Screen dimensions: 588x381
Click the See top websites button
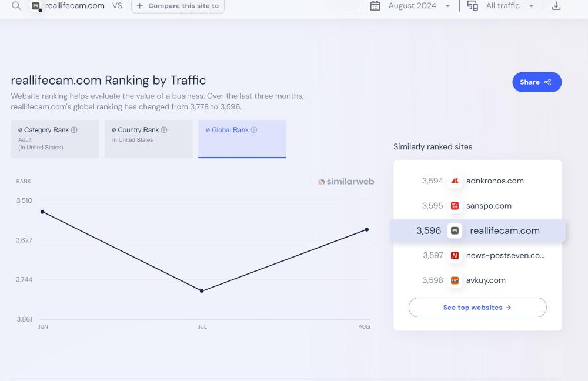pos(477,308)
